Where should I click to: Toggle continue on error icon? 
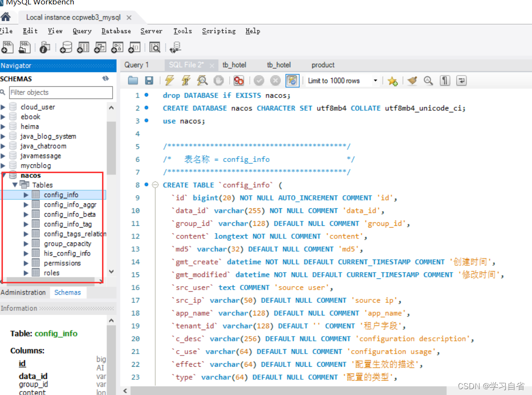pyautogui.click(x=239, y=80)
